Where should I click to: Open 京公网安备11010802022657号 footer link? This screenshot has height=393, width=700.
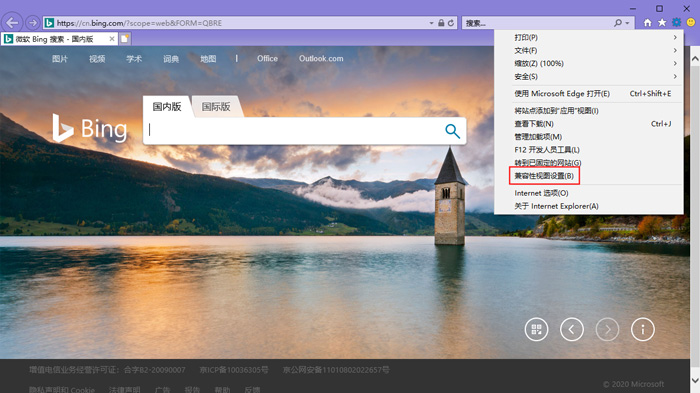[x=336, y=370]
